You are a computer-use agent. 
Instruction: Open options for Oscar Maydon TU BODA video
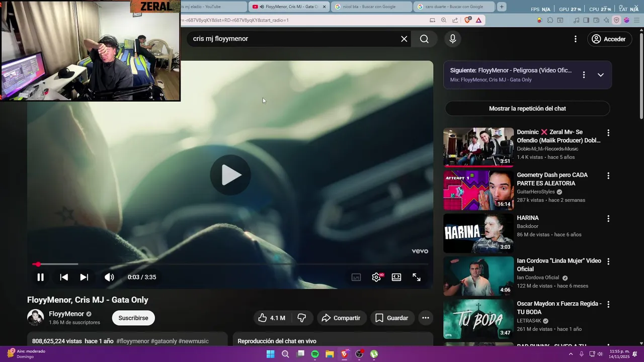[x=608, y=304]
